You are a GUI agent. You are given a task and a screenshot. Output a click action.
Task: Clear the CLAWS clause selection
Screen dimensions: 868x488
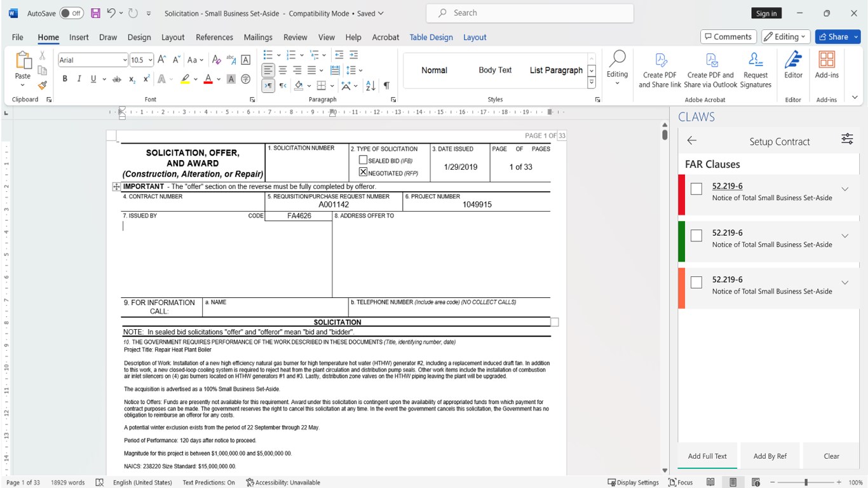tap(831, 456)
